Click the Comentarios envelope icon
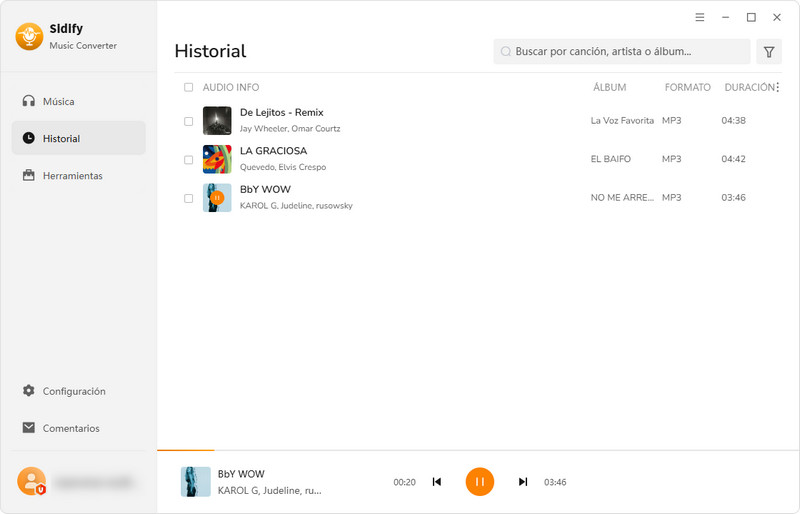Viewport: 800px width, 514px height. [x=29, y=428]
